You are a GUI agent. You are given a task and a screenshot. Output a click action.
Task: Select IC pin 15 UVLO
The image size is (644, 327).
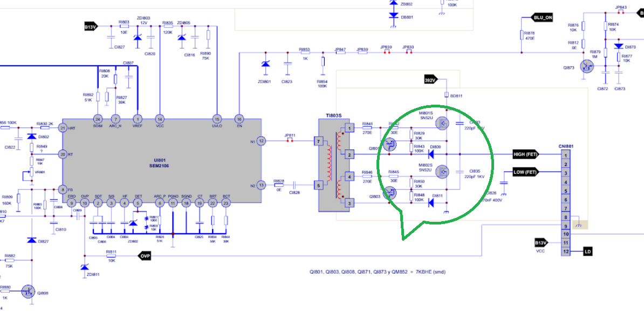(x=217, y=119)
